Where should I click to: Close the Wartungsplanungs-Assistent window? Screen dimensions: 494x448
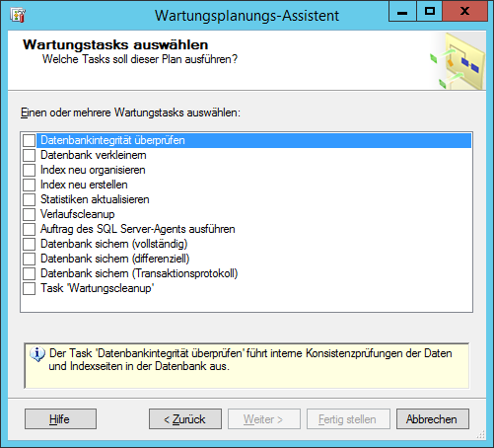(x=464, y=12)
